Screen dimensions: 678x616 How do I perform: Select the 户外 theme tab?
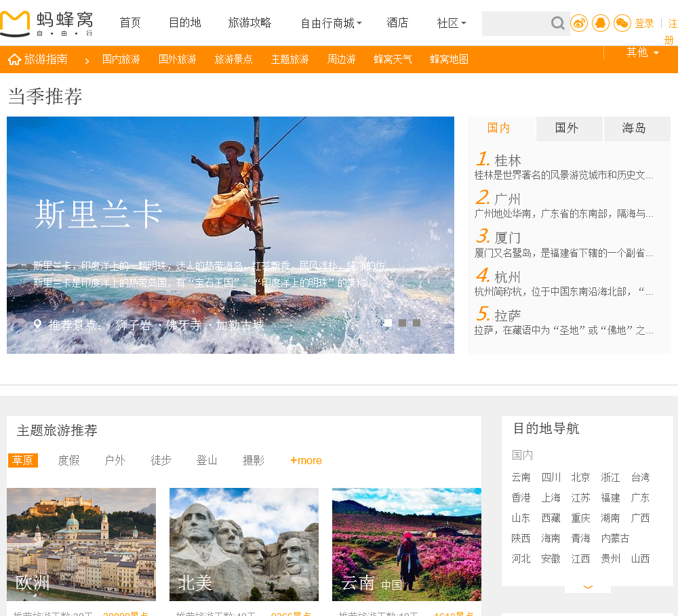pos(115,460)
